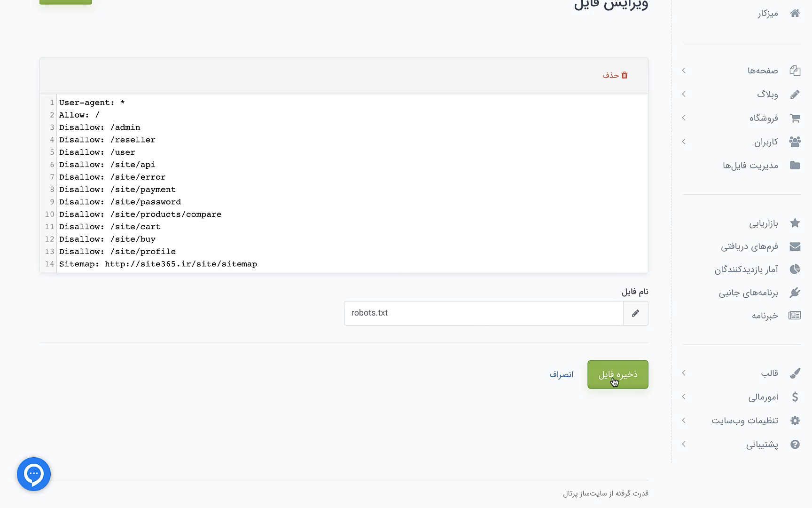
Task: Click the shopping cart icon for فروشگاه
Action: click(795, 118)
